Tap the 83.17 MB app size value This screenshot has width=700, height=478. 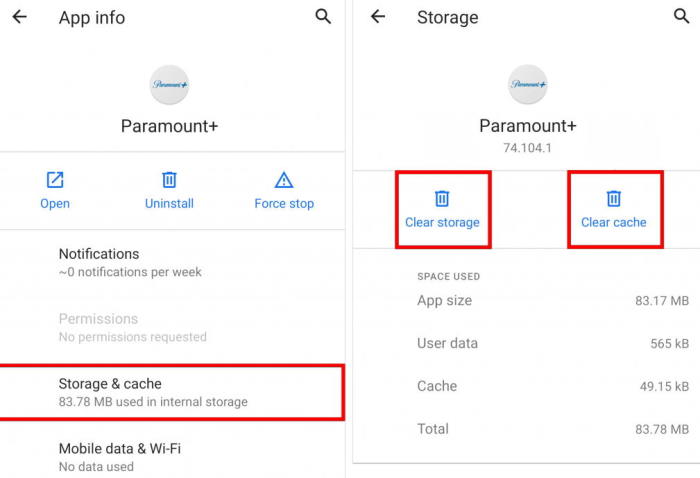point(662,301)
